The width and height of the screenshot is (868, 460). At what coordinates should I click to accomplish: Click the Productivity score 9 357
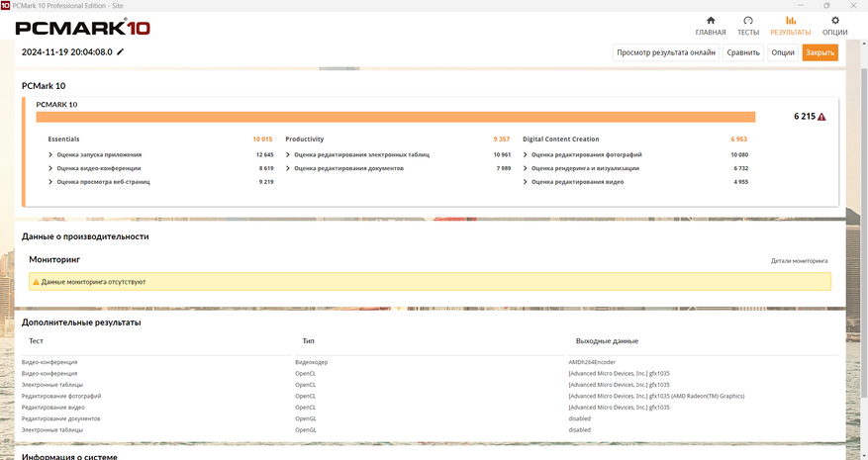click(x=502, y=139)
